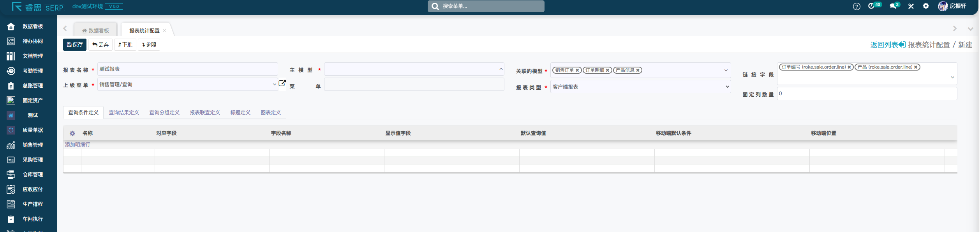The height and width of the screenshot is (232, 980).
Task: Expand the 主模型 dropdown
Action: tap(501, 69)
